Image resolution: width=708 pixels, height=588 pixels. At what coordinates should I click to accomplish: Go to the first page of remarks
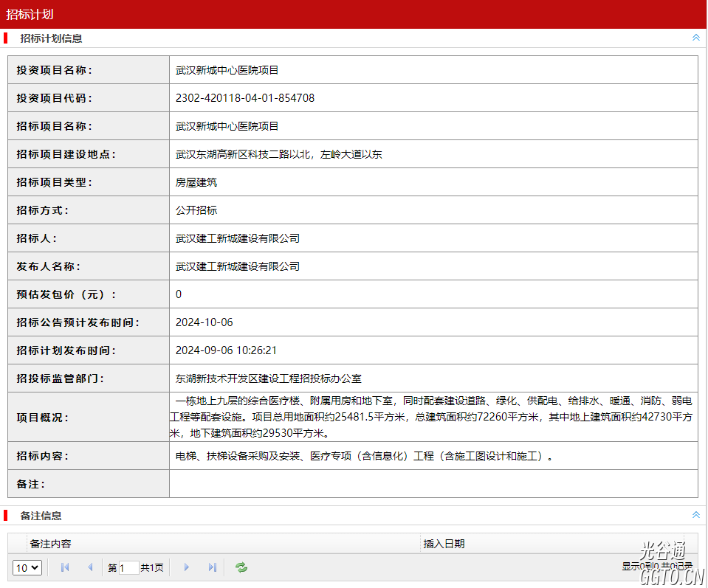click(65, 567)
